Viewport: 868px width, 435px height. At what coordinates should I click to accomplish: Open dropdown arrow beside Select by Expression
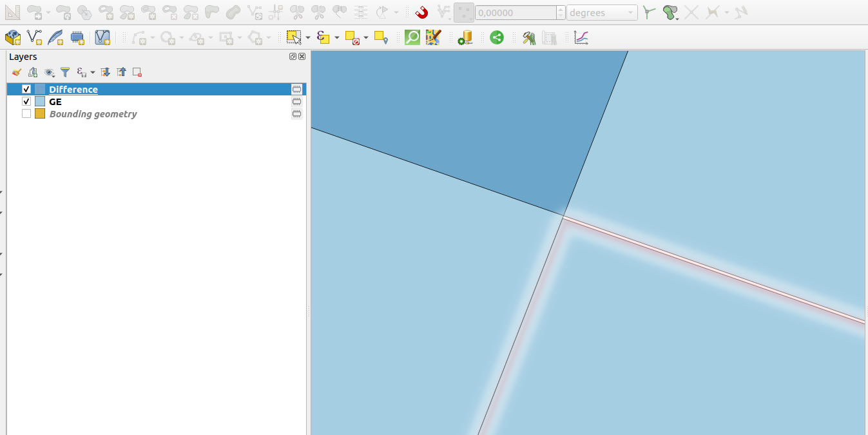coord(336,38)
